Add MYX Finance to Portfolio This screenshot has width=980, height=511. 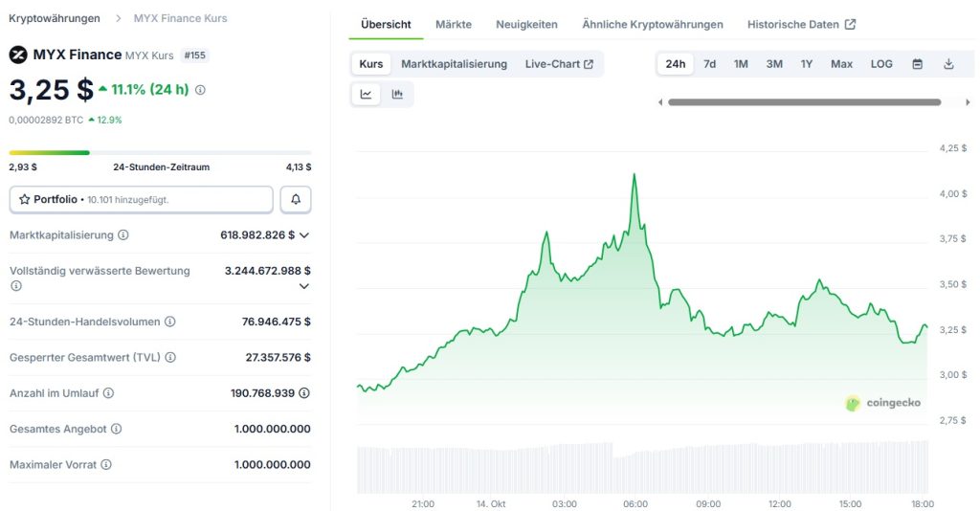[x=142, y=199]
